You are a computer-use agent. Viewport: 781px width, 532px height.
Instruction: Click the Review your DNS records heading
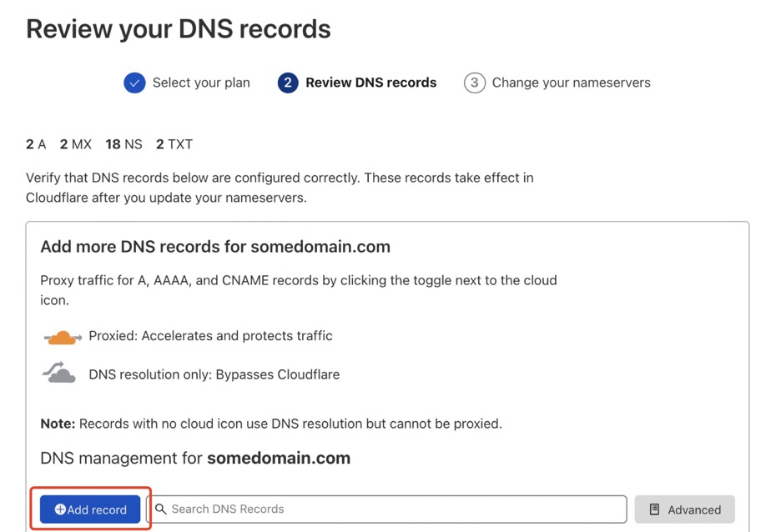point(179,29)
